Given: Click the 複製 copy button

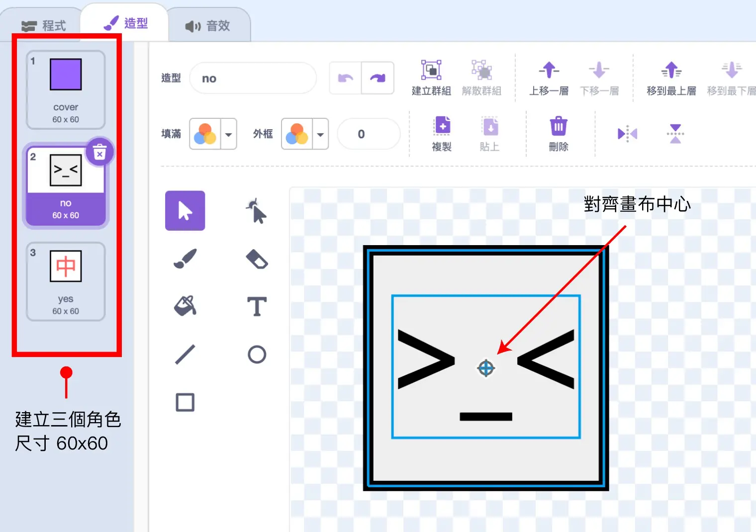Looking at the screenshot, I should tap(442, 133).
